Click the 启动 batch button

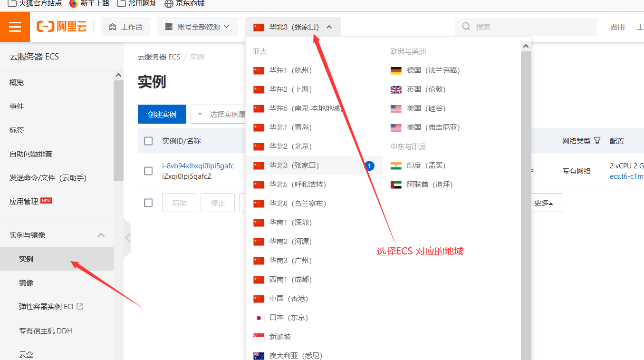pos(179,203)
